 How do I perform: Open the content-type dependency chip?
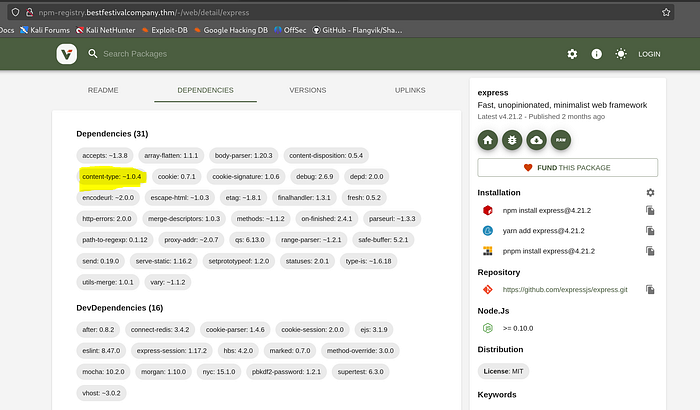coord(112,176)
